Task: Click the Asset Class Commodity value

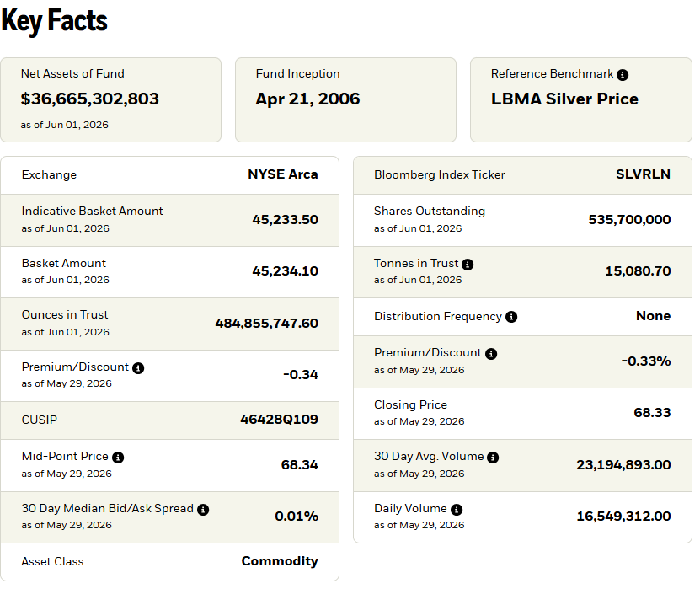Action: click(x=280, y=561)
